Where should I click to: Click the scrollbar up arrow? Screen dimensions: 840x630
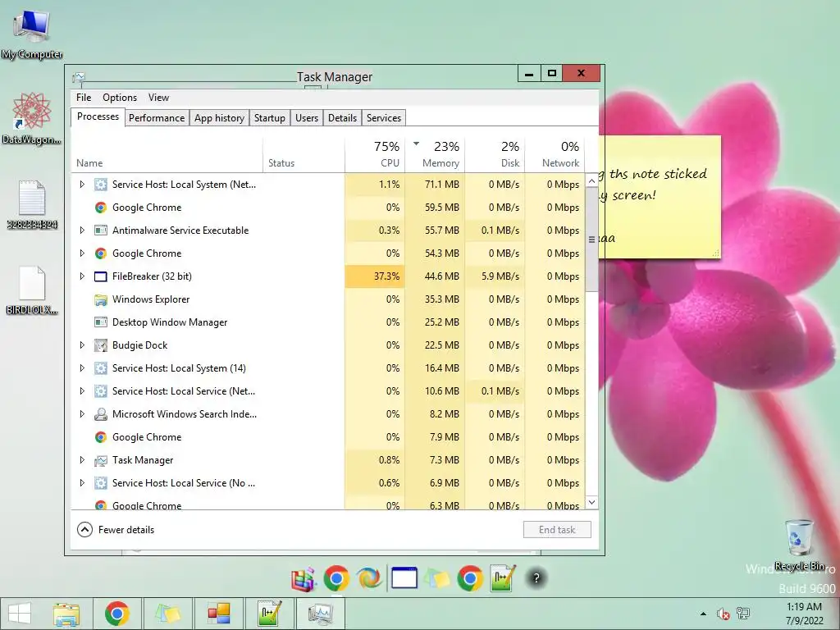[x=591, y=181]
